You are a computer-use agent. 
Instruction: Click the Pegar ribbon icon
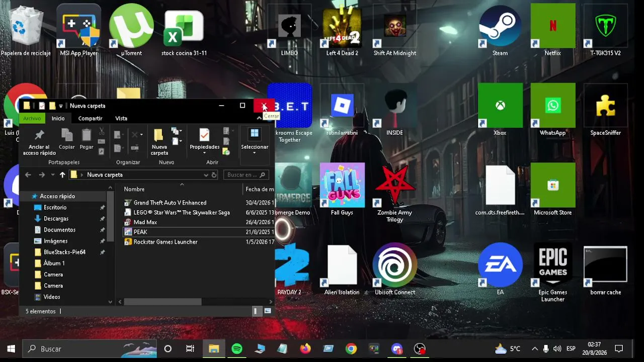tap(87, 139)
